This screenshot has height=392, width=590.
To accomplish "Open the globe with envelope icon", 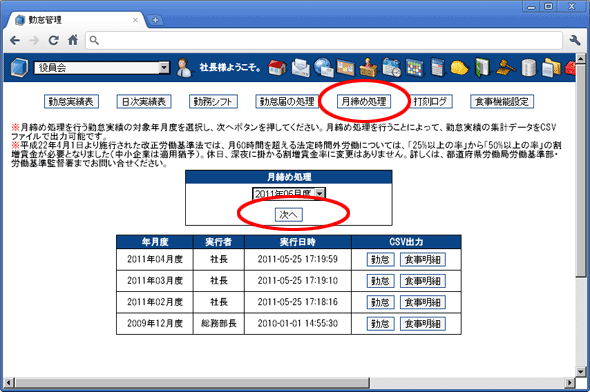I will click(x=323, y=68).
